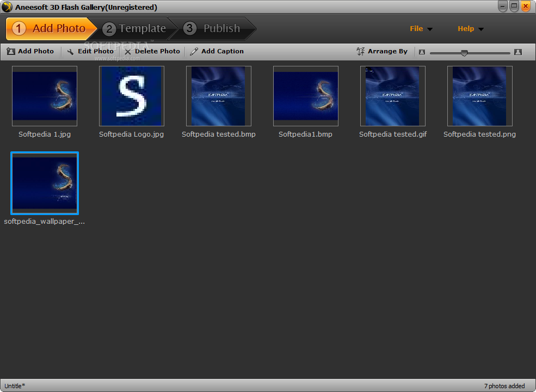Click the 'Softpedia Logo.jpg' file name

click(131, 134)
